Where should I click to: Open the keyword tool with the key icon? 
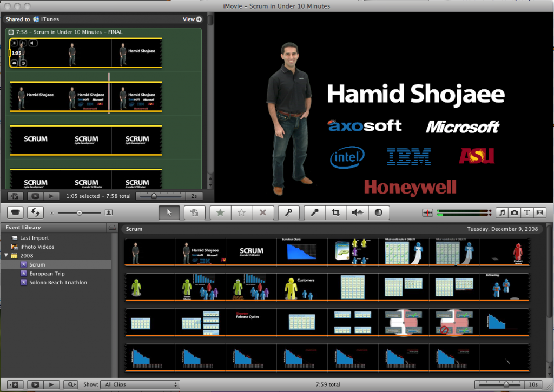[x=289, y=212]
